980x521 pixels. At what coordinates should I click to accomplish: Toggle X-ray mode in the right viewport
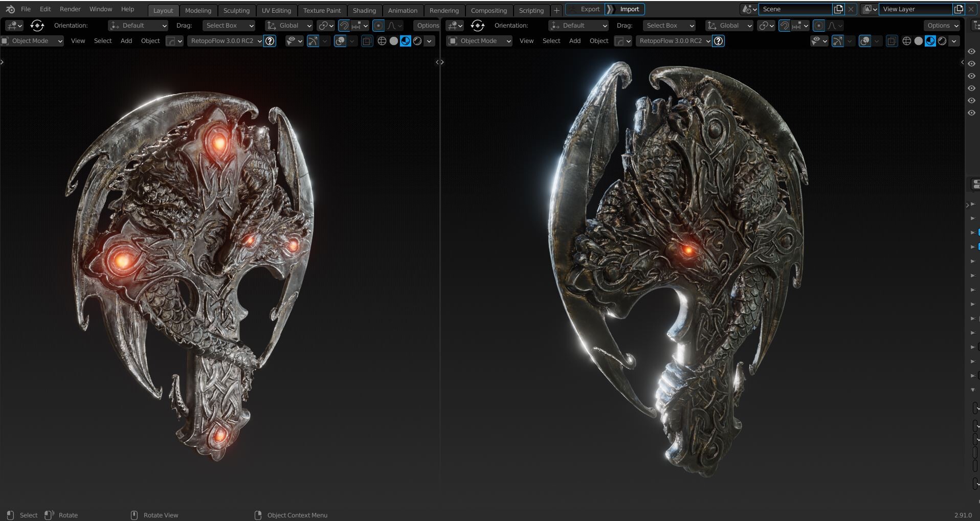(x=892, y=41)
